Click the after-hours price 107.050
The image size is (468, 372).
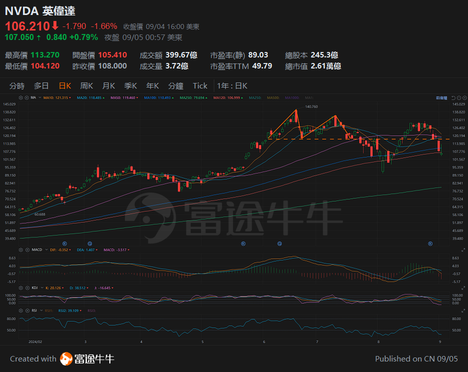(19, 37)
